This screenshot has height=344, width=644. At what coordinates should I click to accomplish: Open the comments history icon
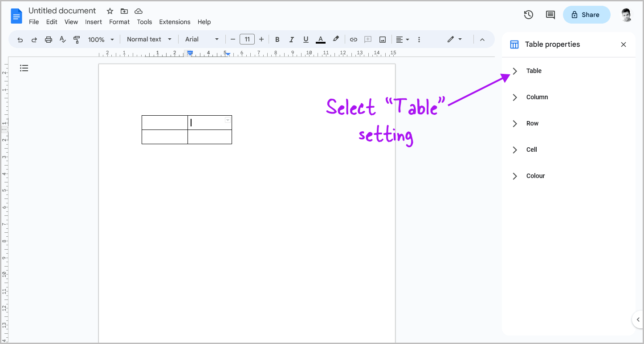click(x=550, y=15)
